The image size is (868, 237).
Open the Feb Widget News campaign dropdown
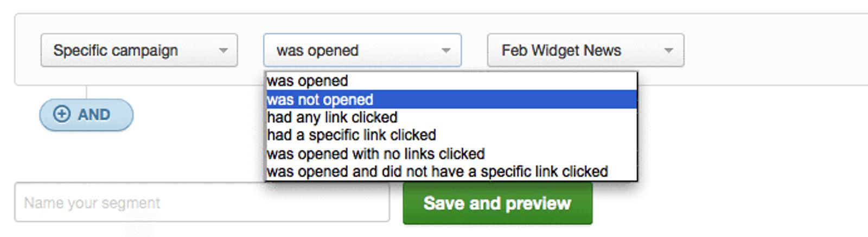585,51
